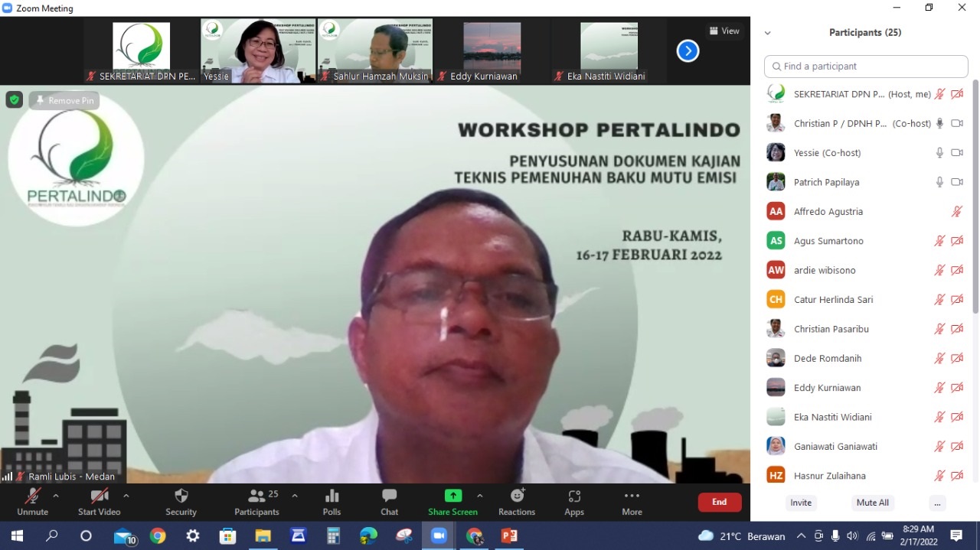Click the red End meeting button
The width and height of the screenshot is (980, 550).
(x=719, y=502)
